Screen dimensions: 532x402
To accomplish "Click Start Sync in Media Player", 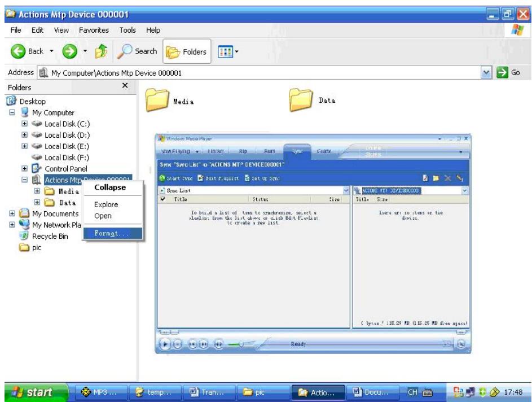I will (x=176, y=178).
